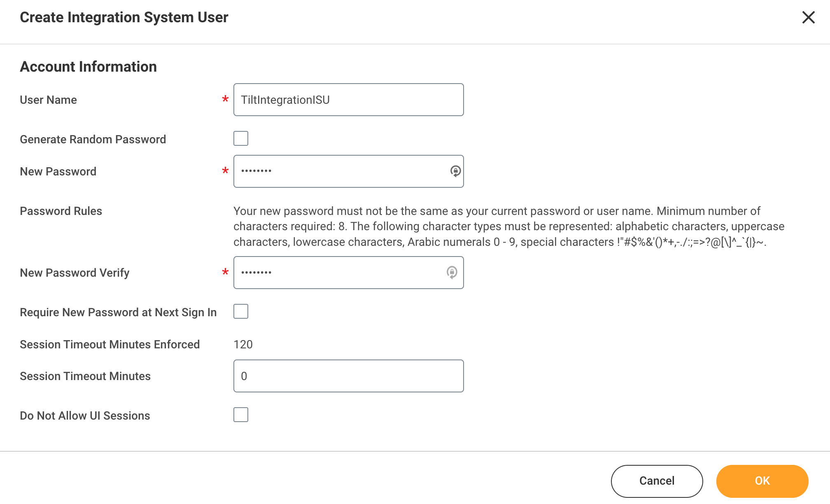
Task: Confirm with the orange OK button
Action: [x=762, y=481]
